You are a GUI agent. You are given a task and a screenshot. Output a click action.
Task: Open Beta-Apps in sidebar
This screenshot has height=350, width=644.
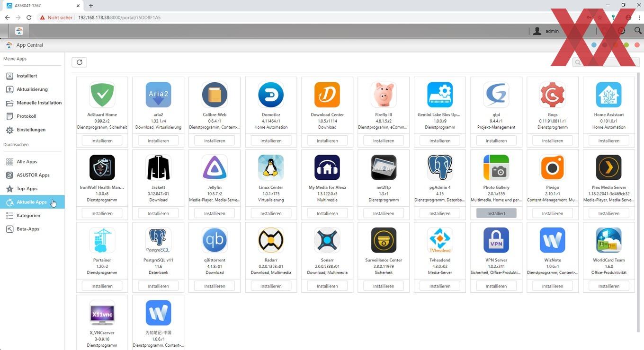32,229
